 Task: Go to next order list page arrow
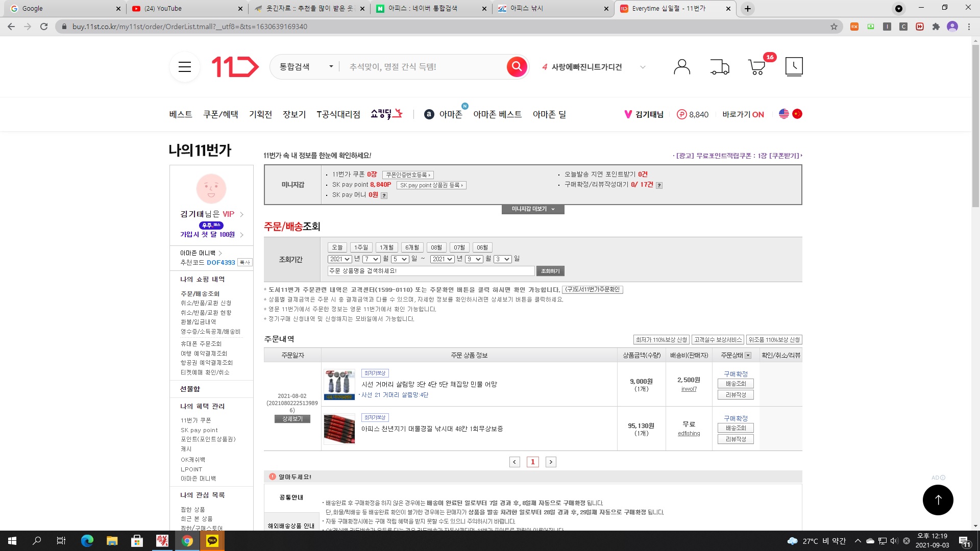(551, 462)
